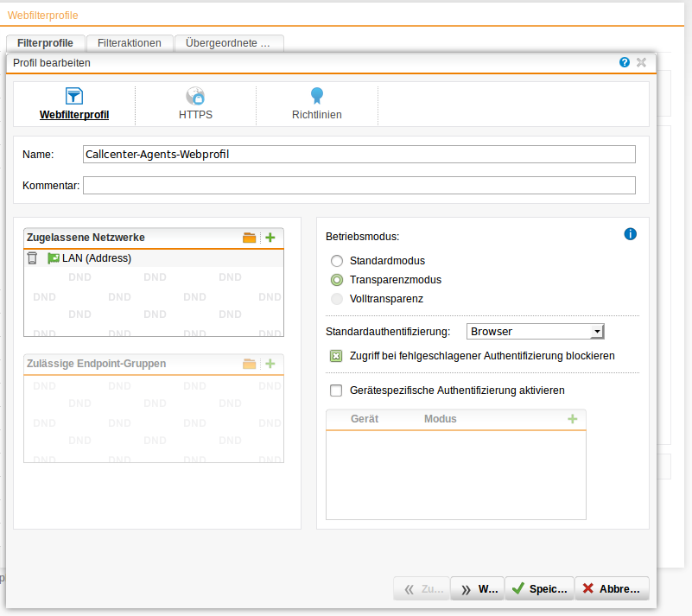Toggle Zugriff bei fehlgeschlagener Authentifizierung blockieren

337,355
